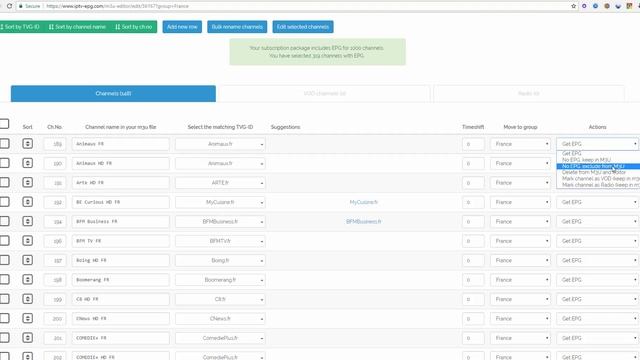This screenshot has height=360, width=640.
Task: Check the Animaux FR row checkbox
Action: click(x=4, y=144)
